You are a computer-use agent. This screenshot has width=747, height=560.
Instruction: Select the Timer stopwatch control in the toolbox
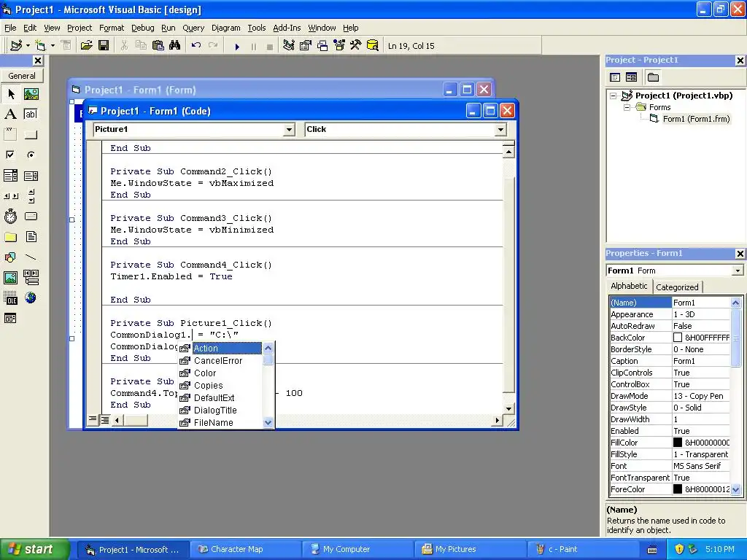[11, 217]
